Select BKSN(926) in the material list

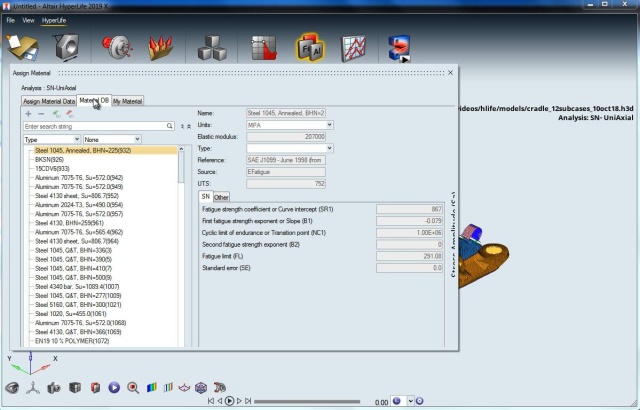pos(49,160)
